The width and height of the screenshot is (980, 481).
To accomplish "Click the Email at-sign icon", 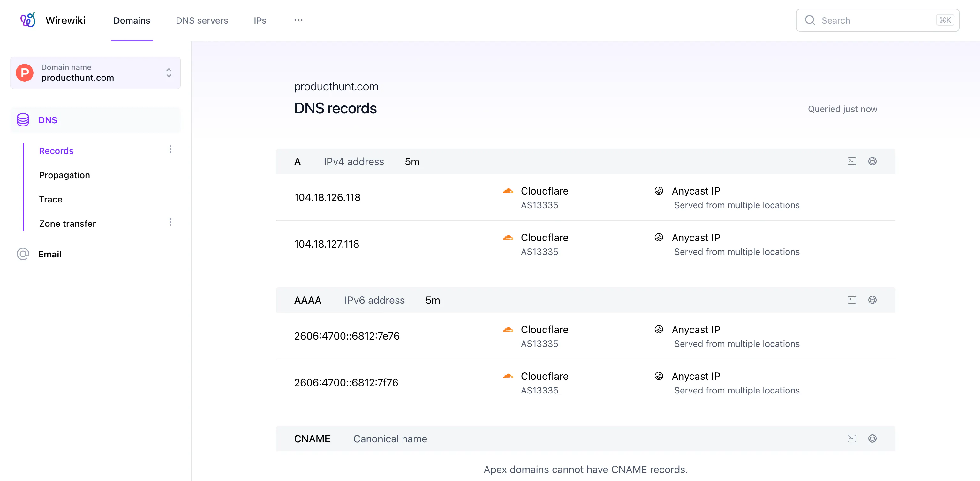I will 23,254.
